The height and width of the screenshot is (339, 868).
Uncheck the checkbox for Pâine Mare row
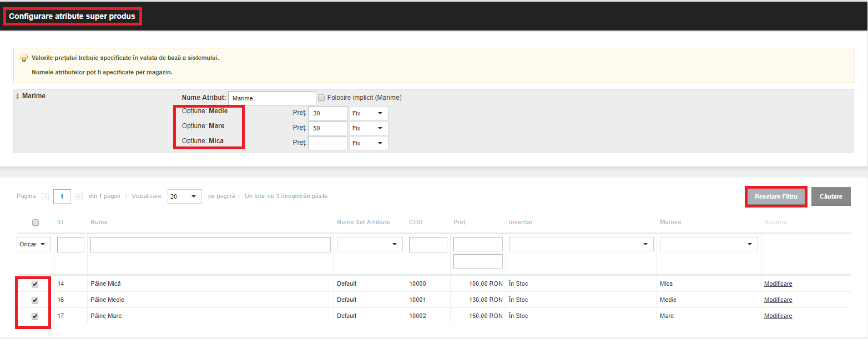[x=35, y=316]
